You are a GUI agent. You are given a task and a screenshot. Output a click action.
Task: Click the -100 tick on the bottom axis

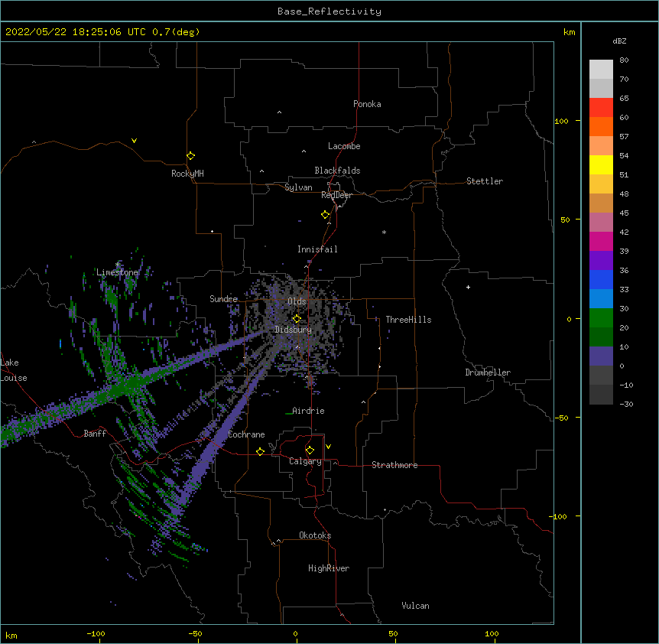pos(96,633)
